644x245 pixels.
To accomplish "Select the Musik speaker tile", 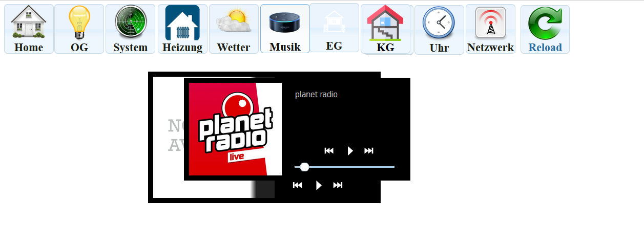I will [285, 29].
